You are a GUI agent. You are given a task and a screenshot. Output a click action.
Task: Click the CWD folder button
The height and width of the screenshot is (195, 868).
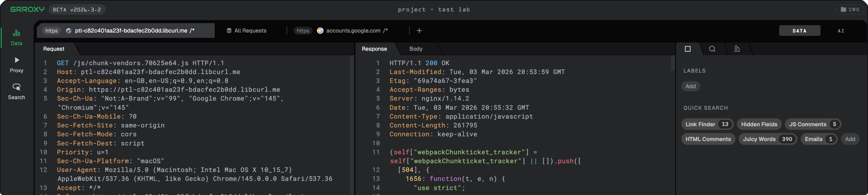[x=849, y=9]
